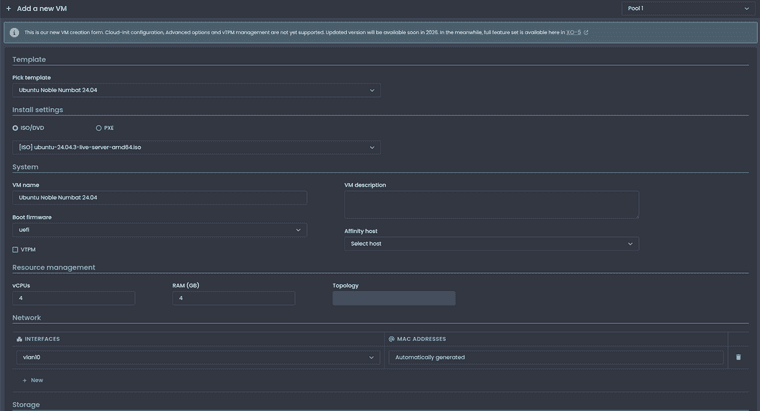Click the Topology field
Viewport: 760px width, 411px height.
[394, 298]
